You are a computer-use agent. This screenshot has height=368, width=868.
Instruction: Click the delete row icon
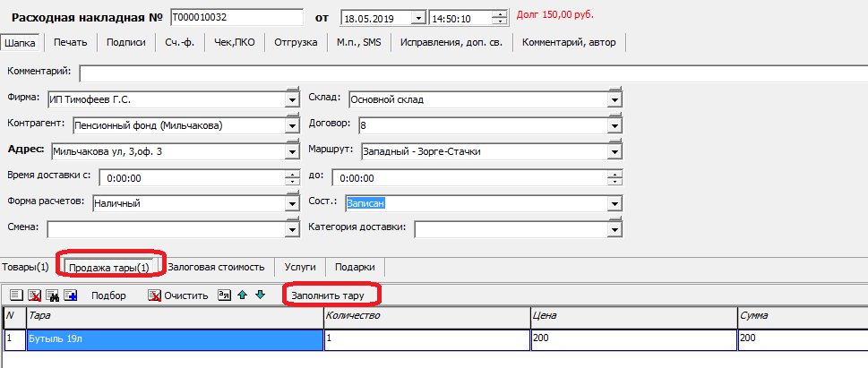(x=35, y=295)
